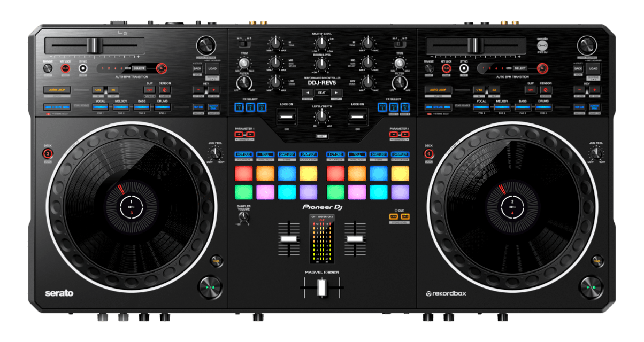Click the Magvel crossfader handle
This screenshot has width=644, height=342.
click(x=322, y=288)
